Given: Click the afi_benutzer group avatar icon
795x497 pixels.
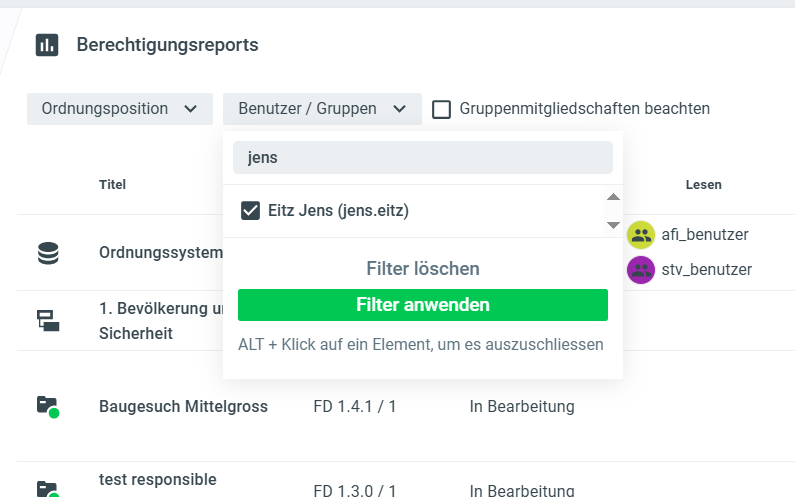Looking at the screenshot, I should click(641, 235).
